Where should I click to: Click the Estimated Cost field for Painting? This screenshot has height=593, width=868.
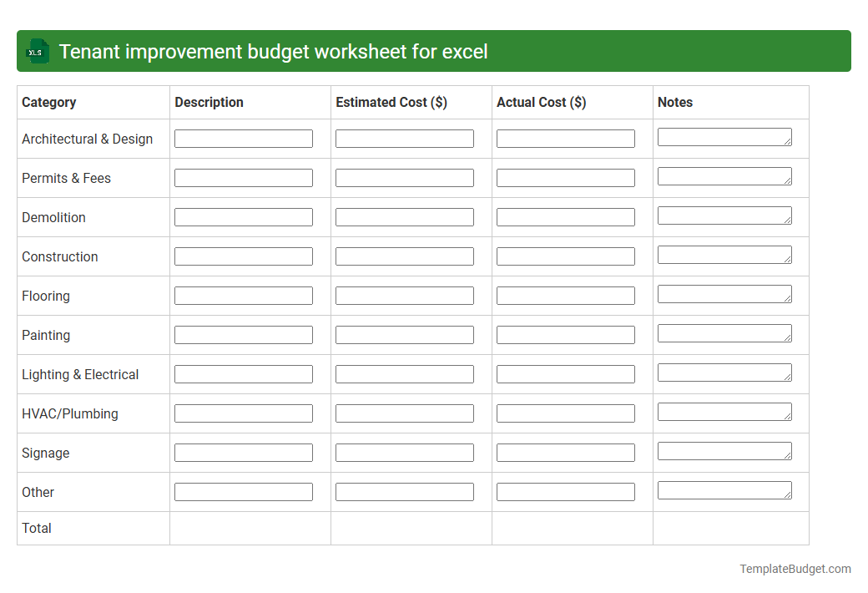tap(404, 334)
